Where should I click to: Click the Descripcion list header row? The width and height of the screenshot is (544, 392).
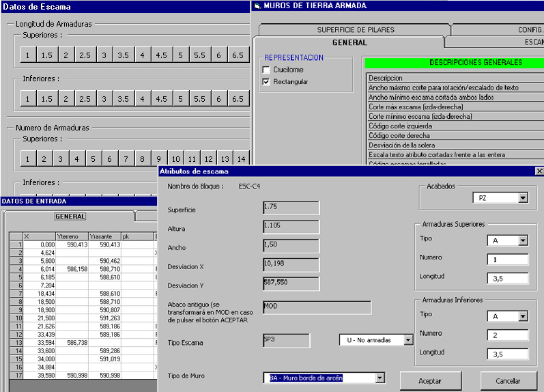[x=455, y=78]
